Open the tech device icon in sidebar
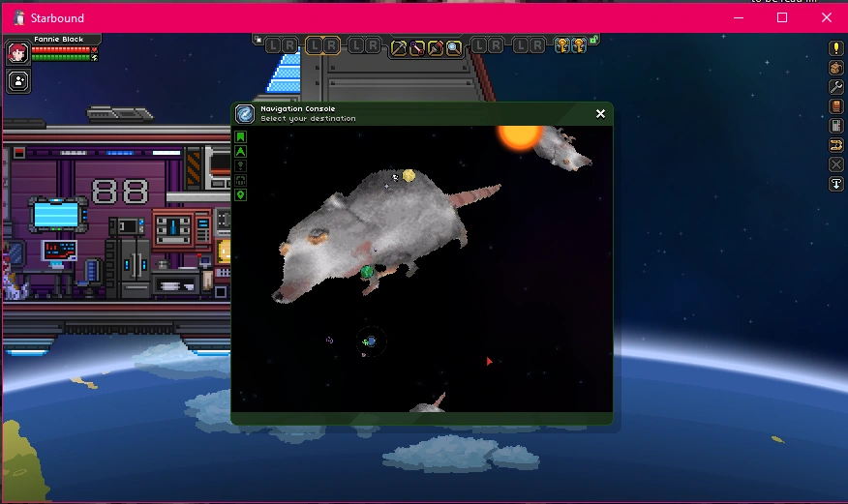This screenshot has width=848, height=504. [836, 126]
